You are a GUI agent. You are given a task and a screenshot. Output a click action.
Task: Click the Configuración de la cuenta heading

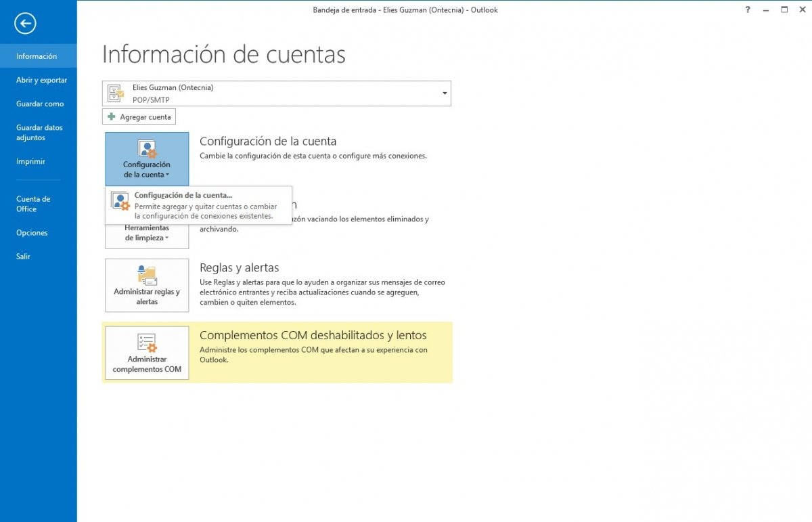click(x=268, y=142)
